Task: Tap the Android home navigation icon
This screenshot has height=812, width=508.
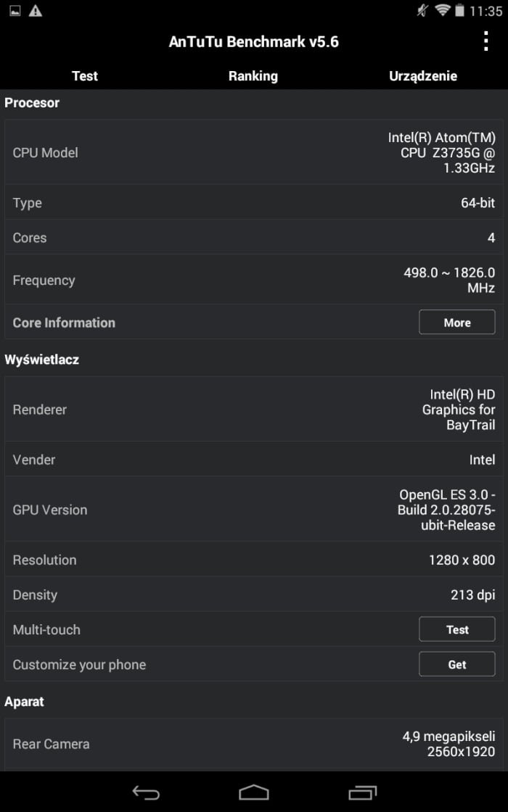Action: click(x=253, y=792)
